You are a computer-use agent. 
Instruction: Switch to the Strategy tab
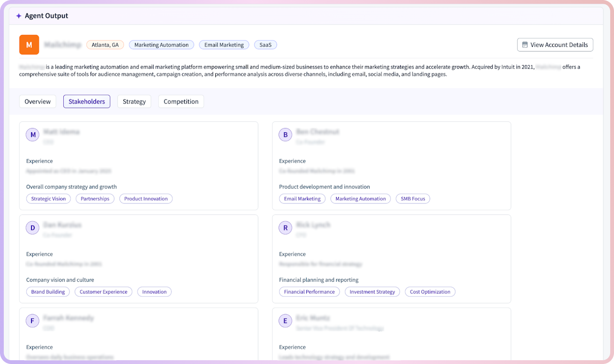134,102
